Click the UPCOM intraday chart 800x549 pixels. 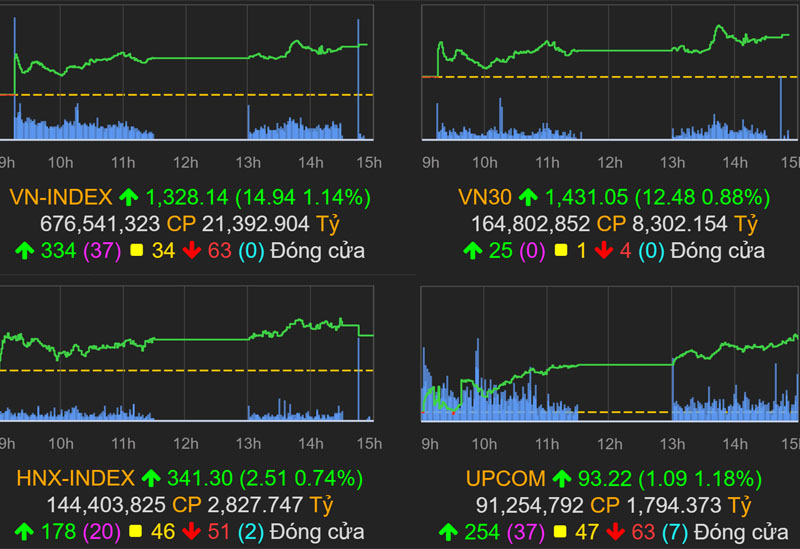click(x=610, y=354)
